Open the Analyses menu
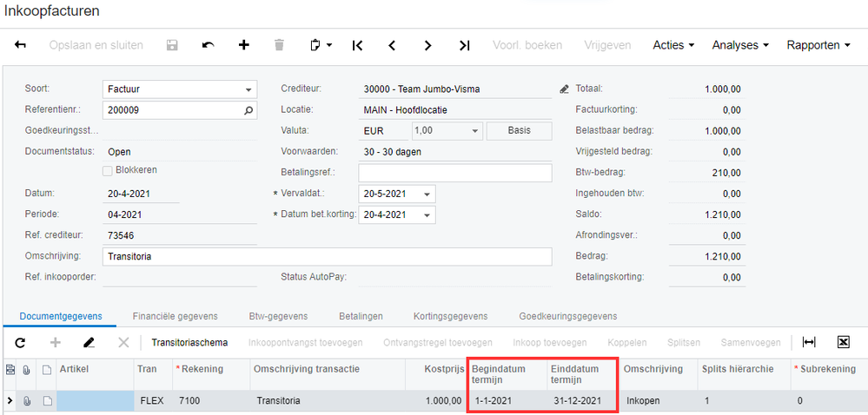 (x=740, y=45)
